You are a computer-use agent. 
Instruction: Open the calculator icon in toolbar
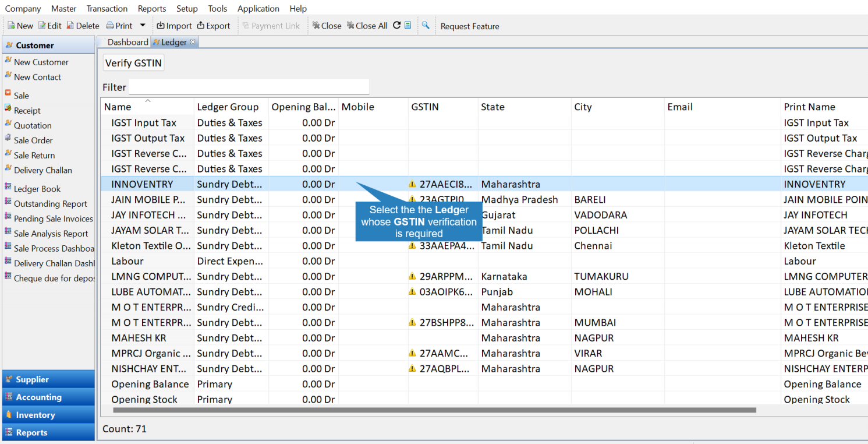tap(408, 25)
